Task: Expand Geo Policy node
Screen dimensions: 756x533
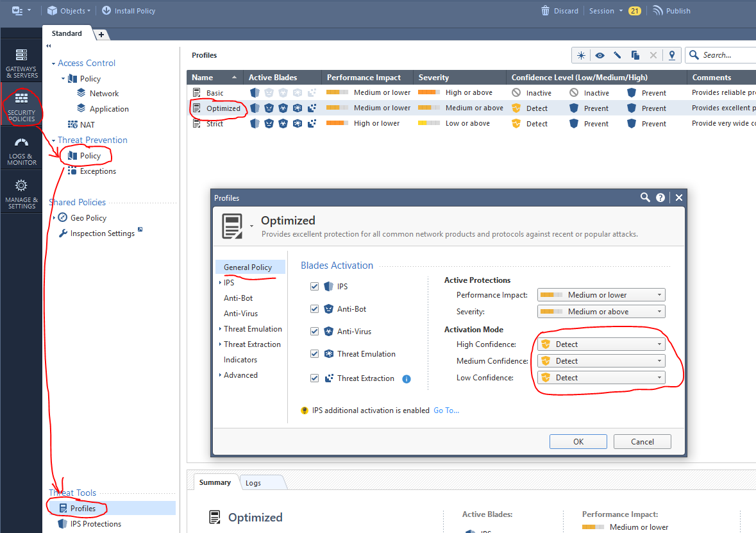Action: [x=54, y=218]
